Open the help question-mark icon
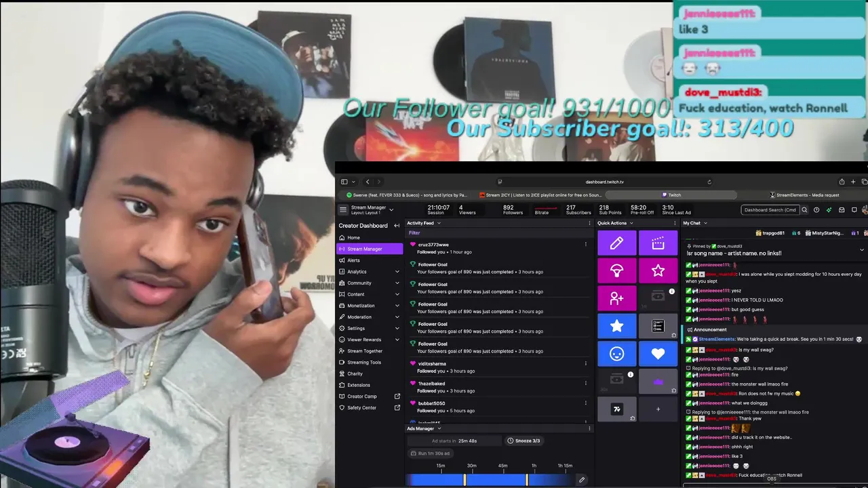 (816, 210)
